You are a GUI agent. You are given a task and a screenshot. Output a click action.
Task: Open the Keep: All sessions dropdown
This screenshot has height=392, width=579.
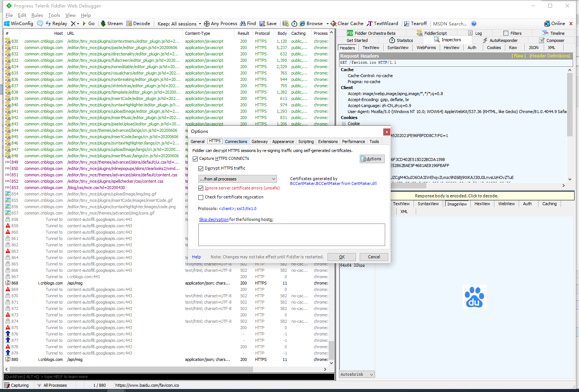pyautogui.click(x=179, y=24)
